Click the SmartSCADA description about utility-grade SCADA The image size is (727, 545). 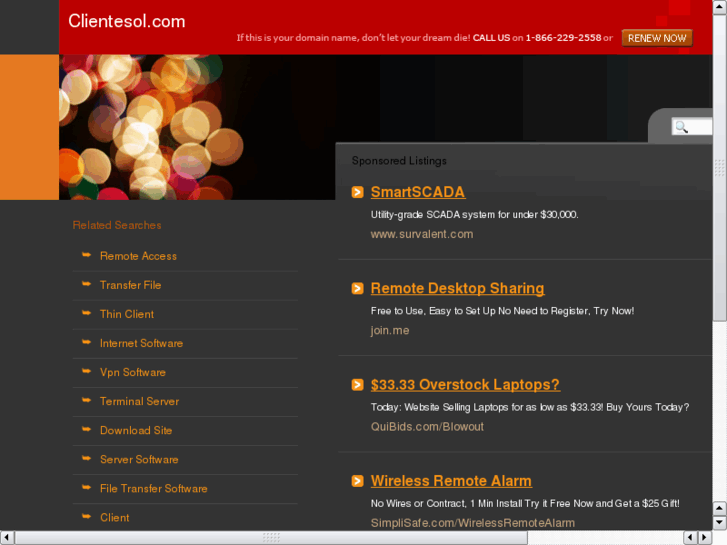pos(474,215)
